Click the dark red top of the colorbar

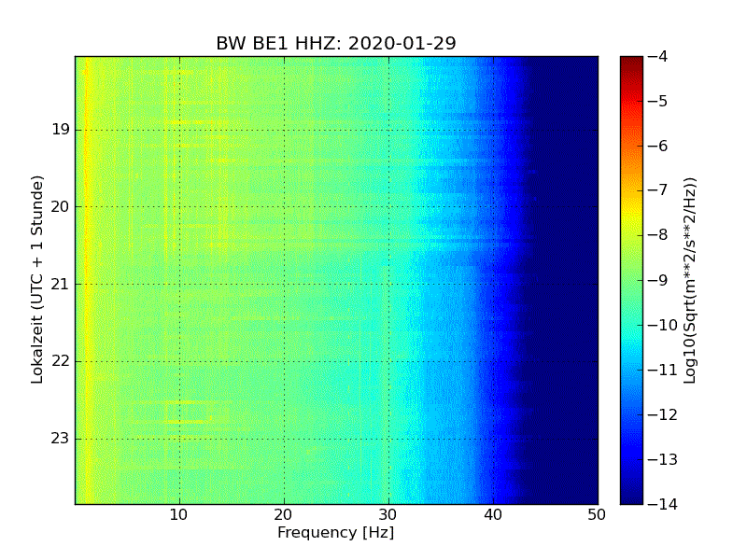(x=631, y=62)
